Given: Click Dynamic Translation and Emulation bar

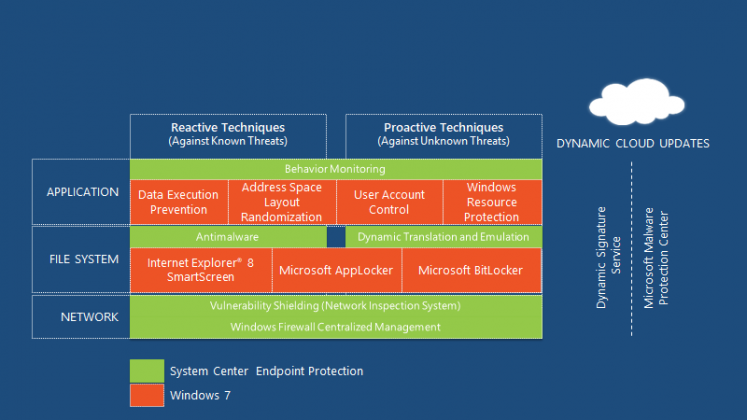Looking at the screenshot, I should (444, 237).
